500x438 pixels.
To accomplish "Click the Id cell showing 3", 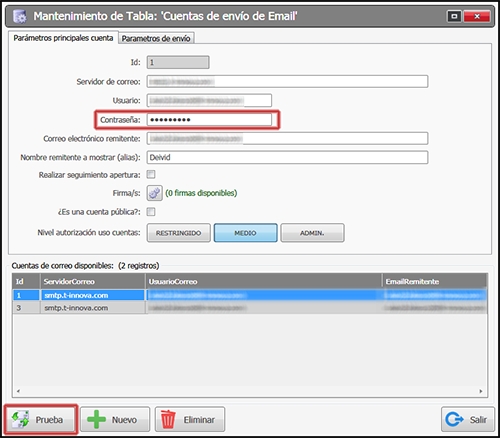I will pos(26,308).
